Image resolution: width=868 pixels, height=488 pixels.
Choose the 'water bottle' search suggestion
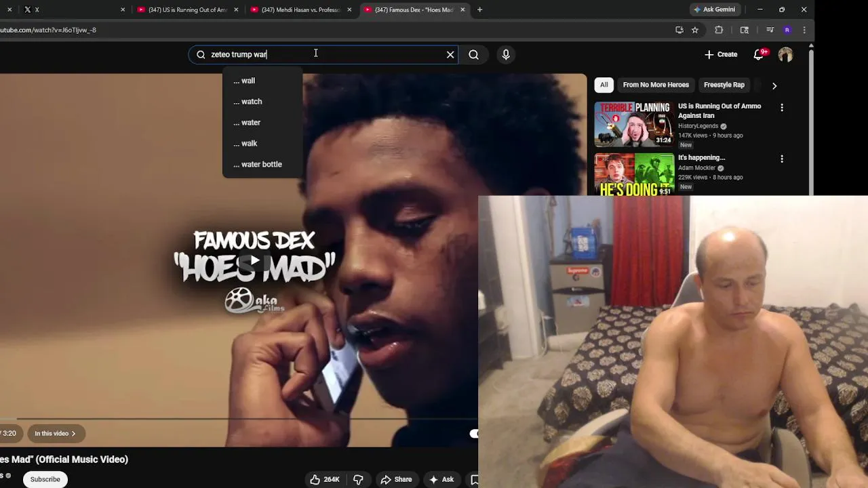click(x=262, y=165)
